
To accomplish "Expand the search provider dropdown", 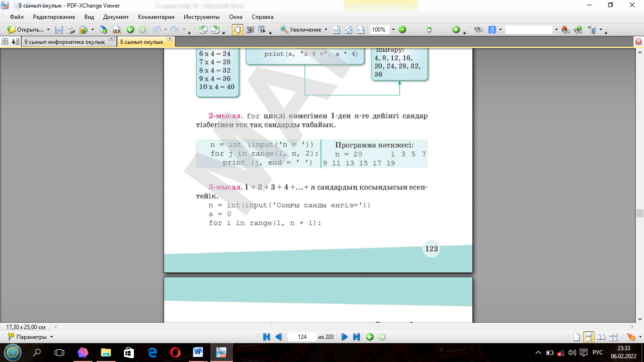I will pos(500,30).
